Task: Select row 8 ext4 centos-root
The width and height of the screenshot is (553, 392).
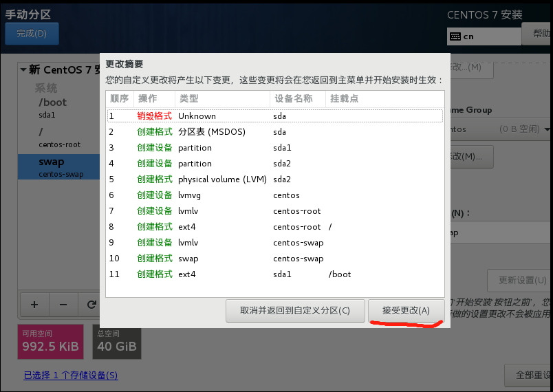Action: (275, 227)
